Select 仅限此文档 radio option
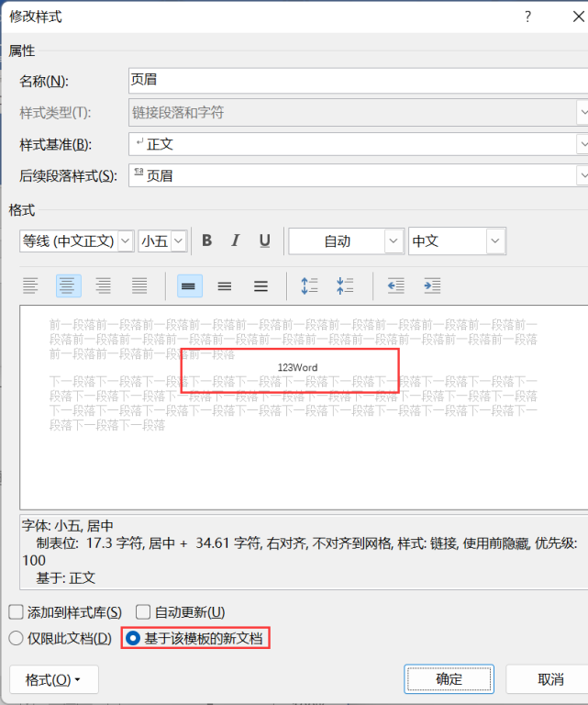 pos(17,639)
